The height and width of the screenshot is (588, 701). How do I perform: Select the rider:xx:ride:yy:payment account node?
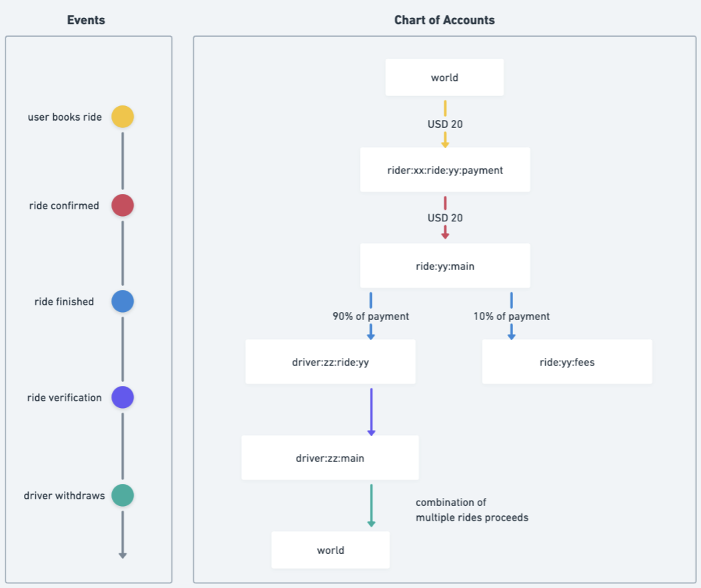click(x=444, y=170)
